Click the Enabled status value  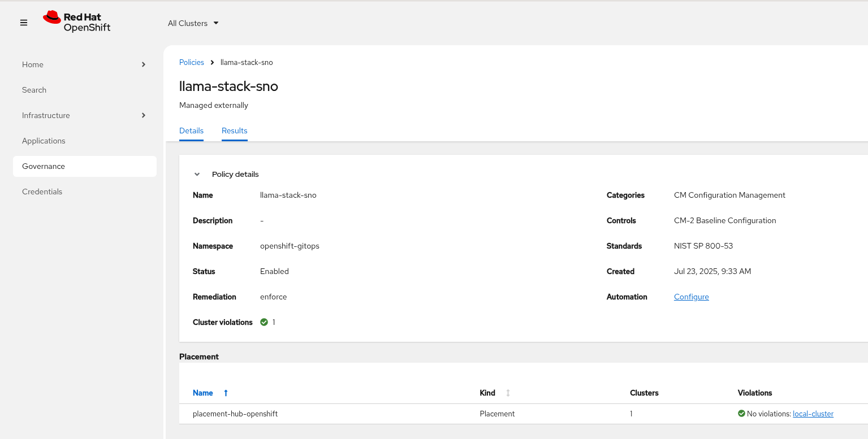pos(274,271)
